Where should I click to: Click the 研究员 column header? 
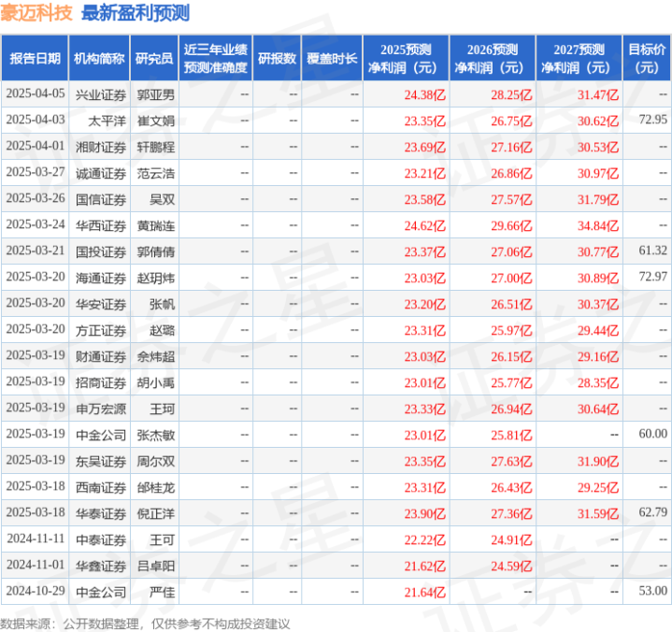153,58
